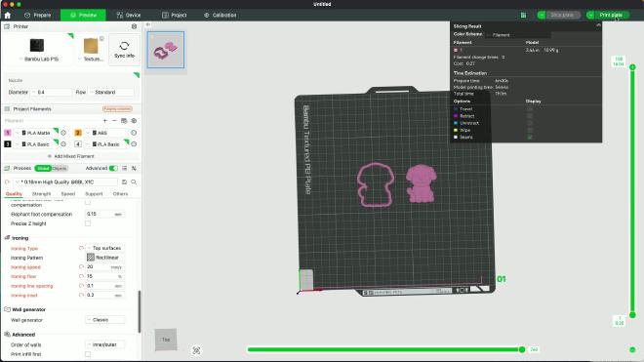Open the Color Scheme Filament dropdown
This screenshot has height=362, width=644.
pos(518,35)
